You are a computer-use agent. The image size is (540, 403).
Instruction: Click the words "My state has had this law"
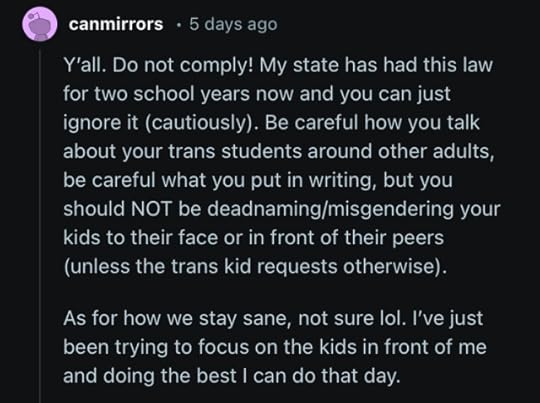click(x=376, y=65)
